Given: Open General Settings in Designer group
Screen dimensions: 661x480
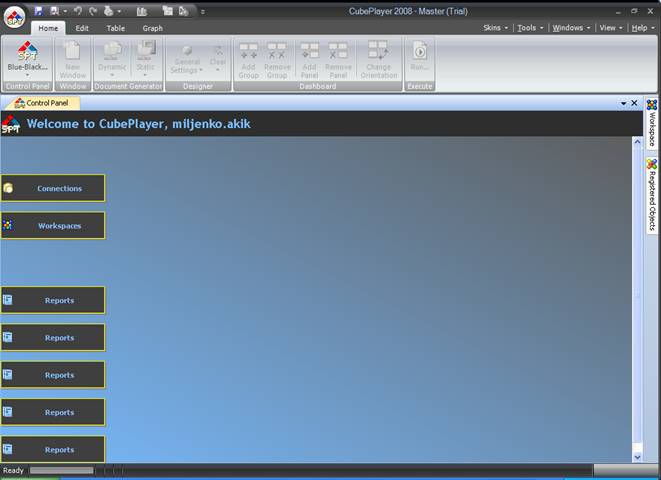Looking at the screenshot, I should (186, 60).
